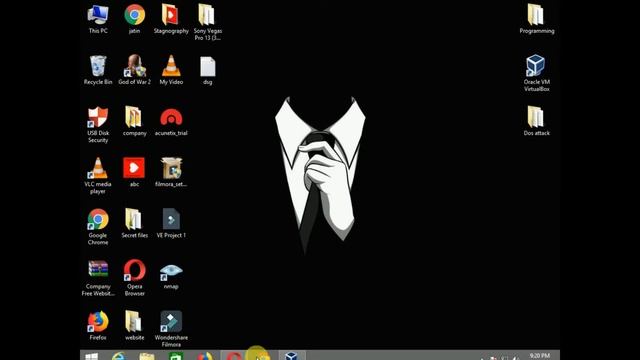Select the Dos attack folder
Viewport: 640px width, 360px height.
(536, 121)
